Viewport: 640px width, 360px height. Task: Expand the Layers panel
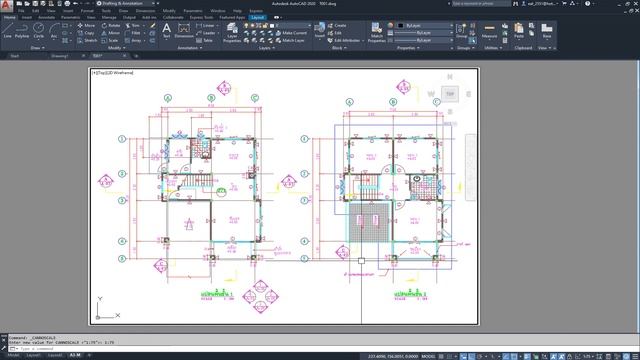(x=267, y=48)
